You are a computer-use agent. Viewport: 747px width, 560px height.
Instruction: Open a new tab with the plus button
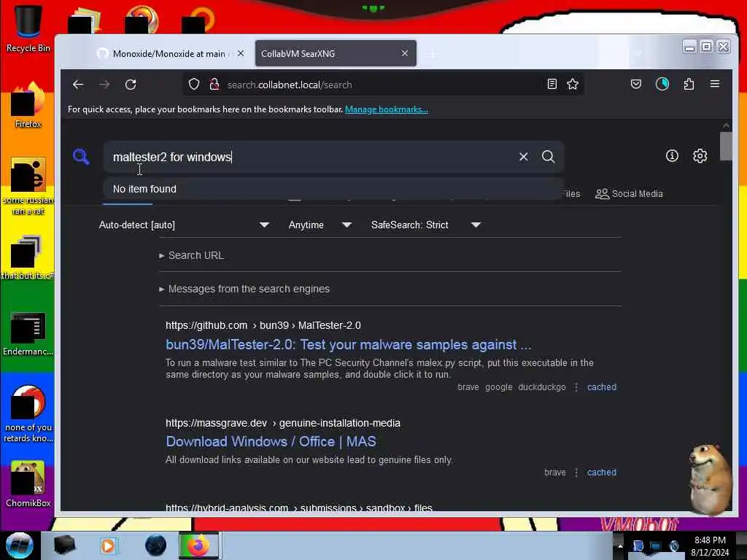432,54
